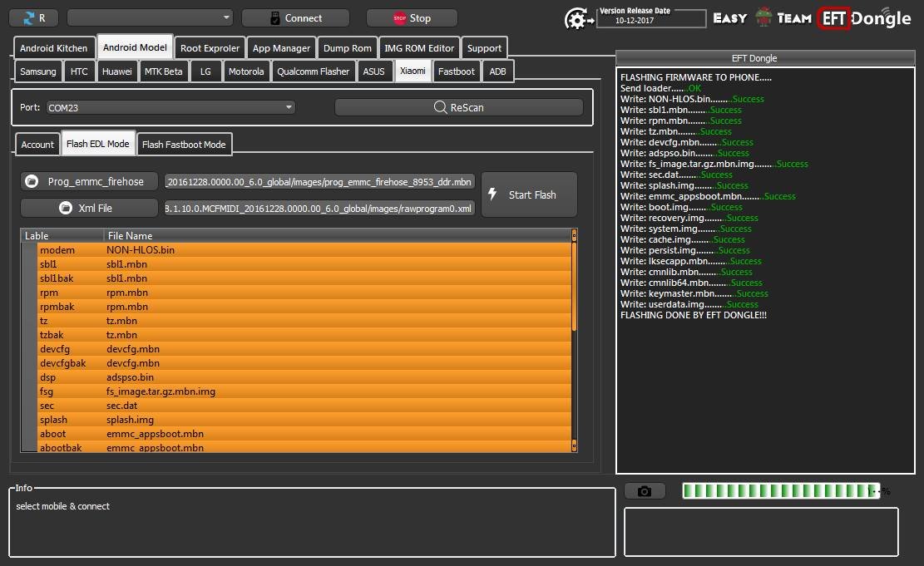Click the Prog_emmc_firehose browse button

tap(89, 181)
